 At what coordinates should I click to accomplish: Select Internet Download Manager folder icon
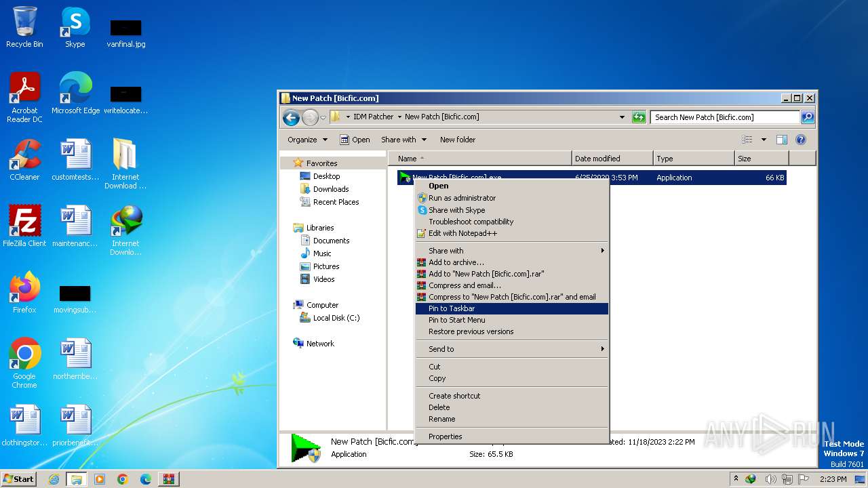pos(125,164)
